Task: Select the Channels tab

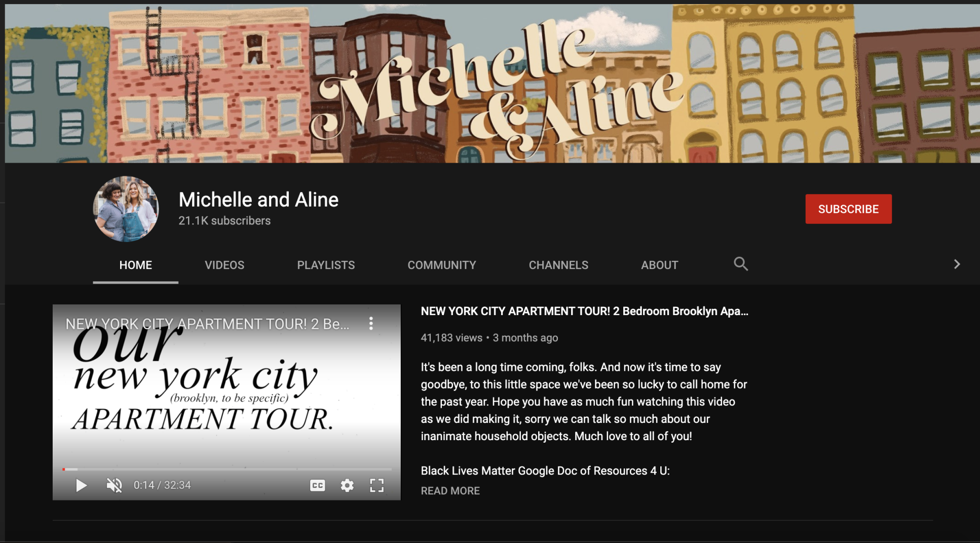Action: [558, 265]
